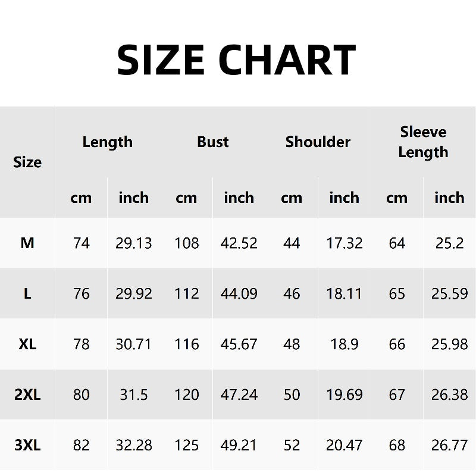Select the L size row label
476x476 pixels.
[27, 293]
